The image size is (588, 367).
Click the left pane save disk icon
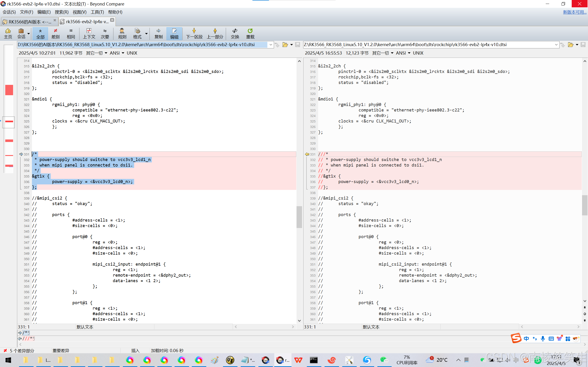coord(297,45)
